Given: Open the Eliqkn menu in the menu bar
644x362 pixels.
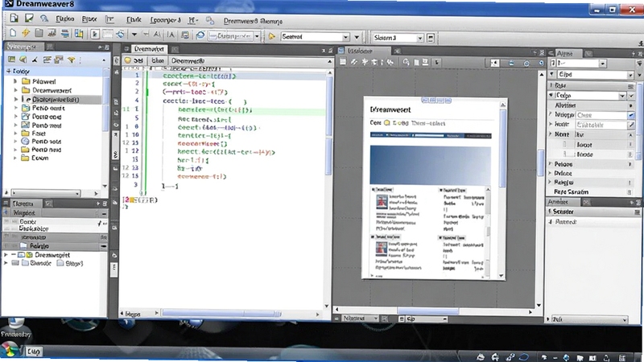Looking at the screenshot, I should (x=65, y=19).
